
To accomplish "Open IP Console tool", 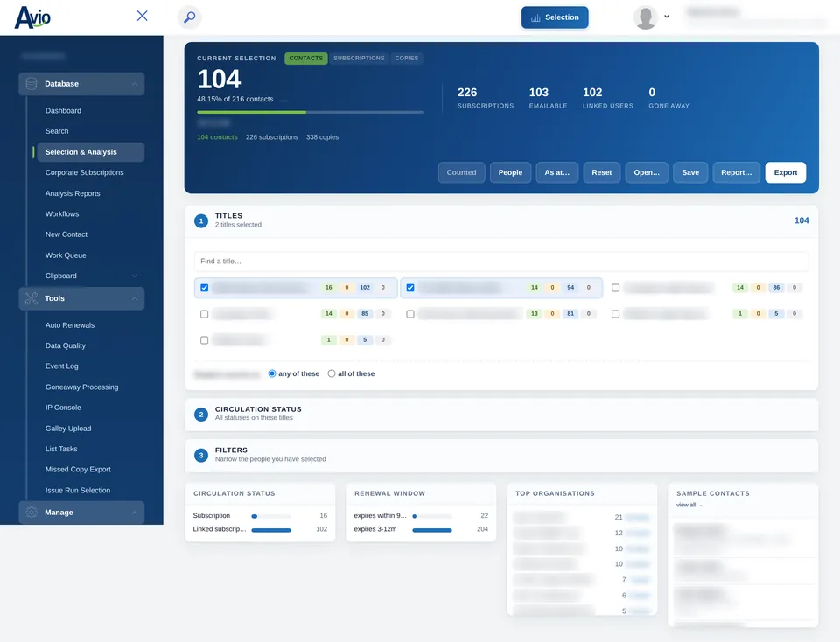I will tap(63, 408).
